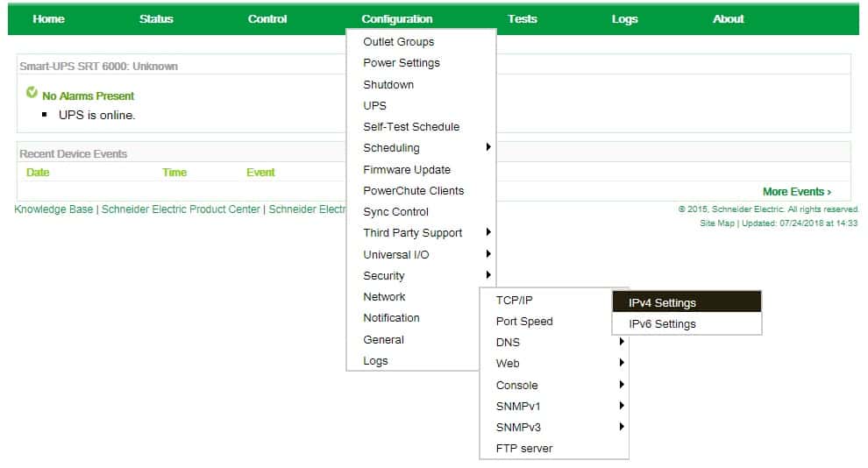Switch to the Status tab

[156, 19]
